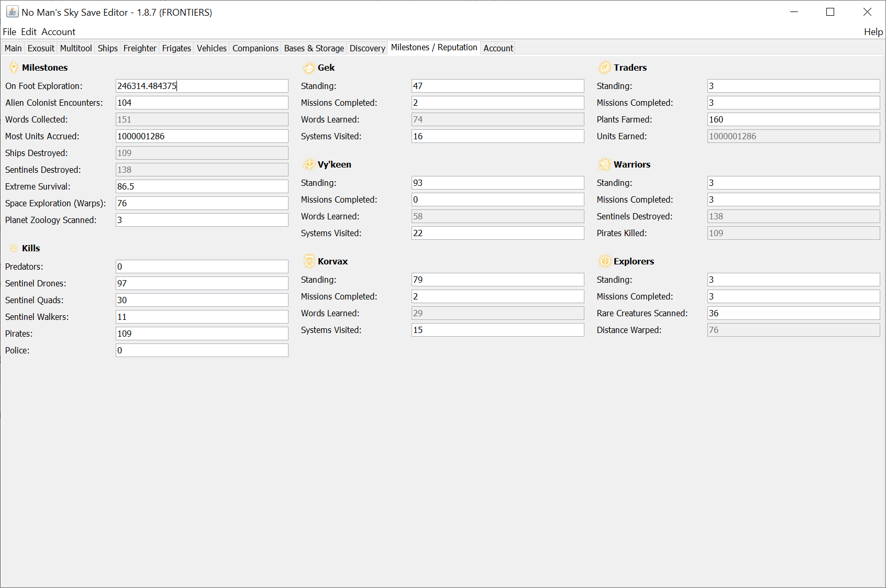The height and width of the screenshot is (588, 886).
Task: Switch to the Discovery tab
Action: pos(367,48)
